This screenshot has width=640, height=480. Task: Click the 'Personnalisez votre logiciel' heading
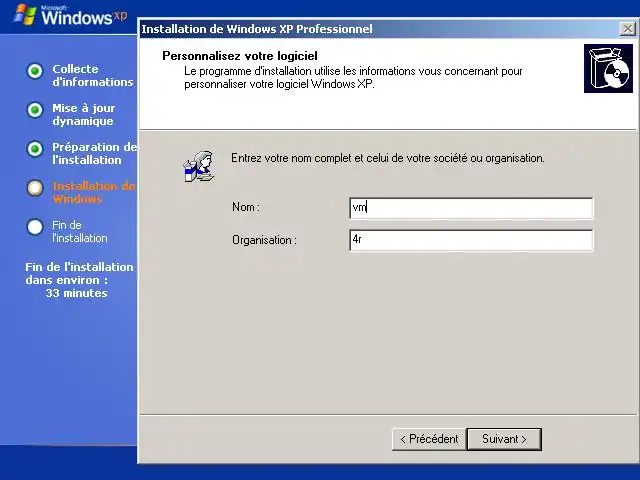[240, 56]
